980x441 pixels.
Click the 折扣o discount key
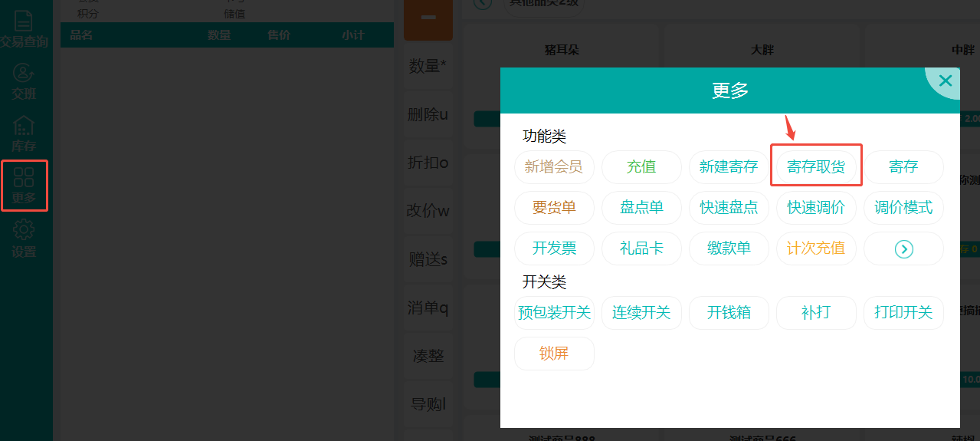[428, 163]
